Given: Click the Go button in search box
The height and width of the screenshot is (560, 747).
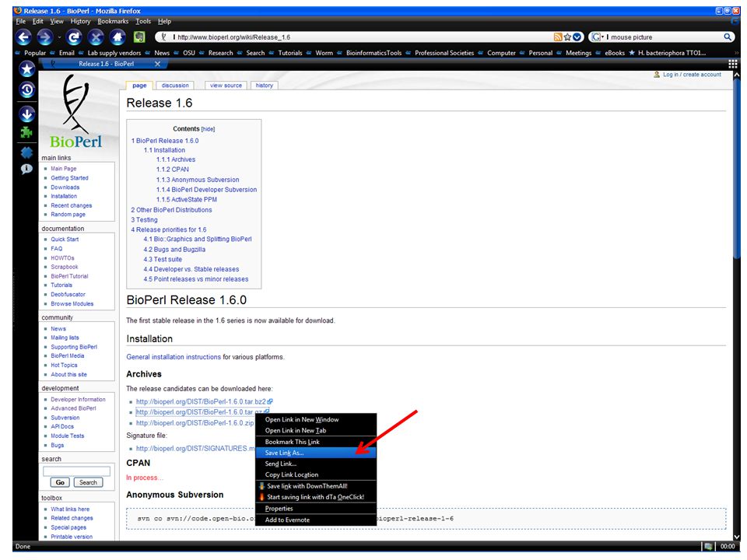Looking at the screenshot, I should tap(60, 482).
